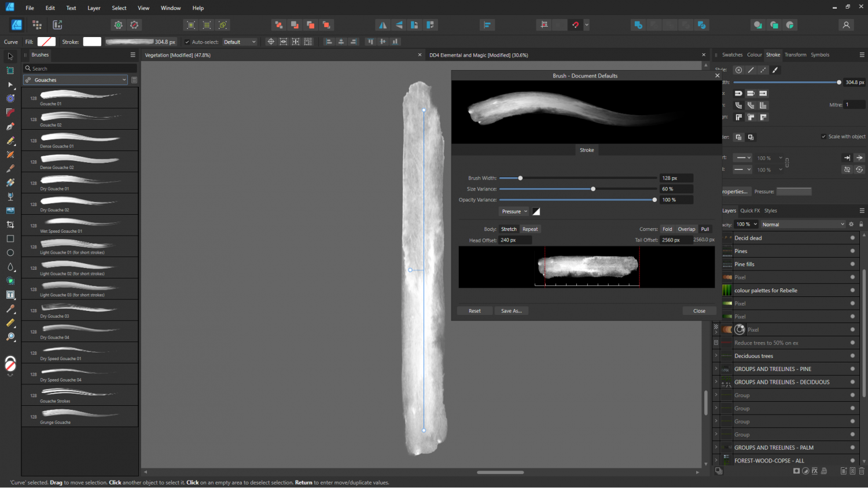Switch to the Swatches tab
Screen dimensions: 868x488
tap(732, 55)
